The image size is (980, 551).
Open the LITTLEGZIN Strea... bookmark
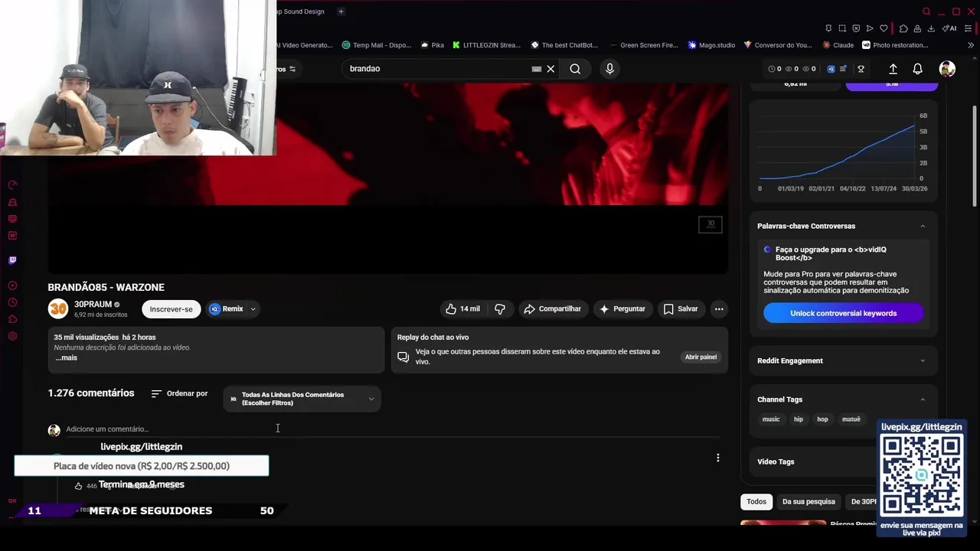486,45
